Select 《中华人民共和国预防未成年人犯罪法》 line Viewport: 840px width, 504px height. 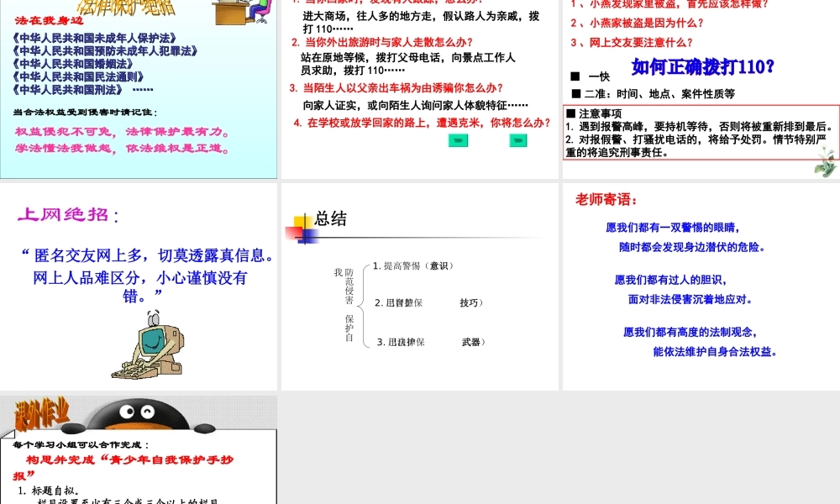pyautogui.click(x=105, y=51)
